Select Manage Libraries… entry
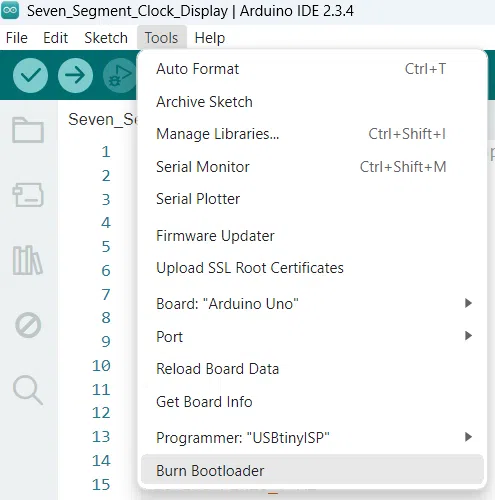Image resolution: width=495 pixels, height=500 pixels. point(312,134)
